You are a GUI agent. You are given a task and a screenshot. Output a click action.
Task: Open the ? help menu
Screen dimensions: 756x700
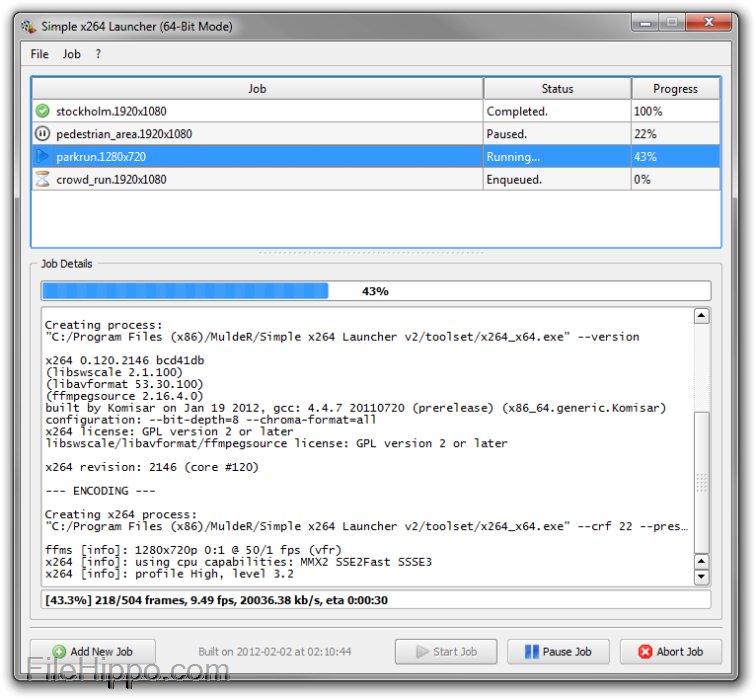click(x=98, y=54)
